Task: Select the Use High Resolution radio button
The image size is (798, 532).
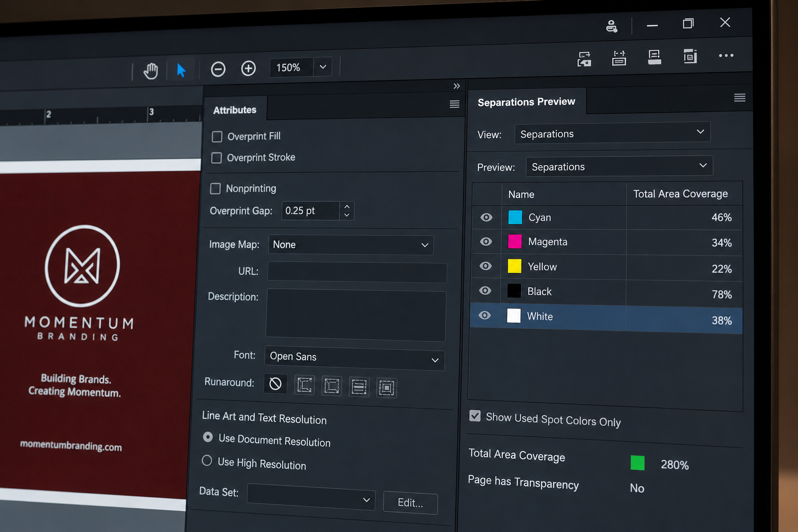Action: [207, 460]
